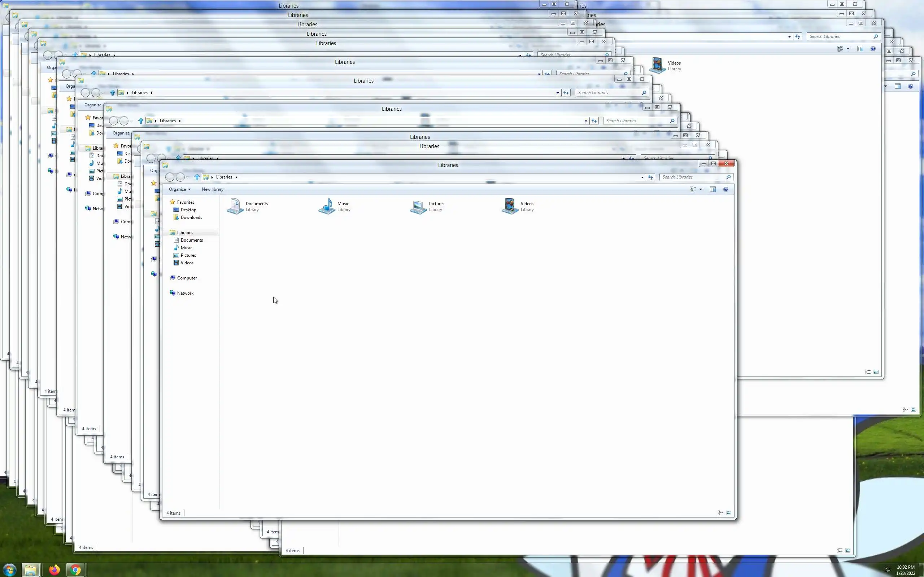The width and height of the screenshot is (924, 577).
Task: Expand the change view options arrow
Action: coord(701,189)
